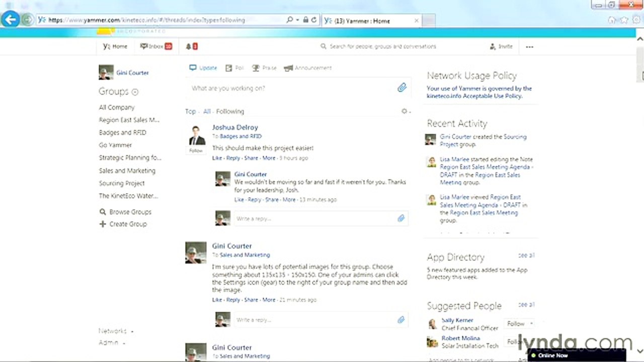The image size is (644, 362).
Task: Click the Lisa Marlee avatar beside the editing activity
Action: click(x=431, y=162)
